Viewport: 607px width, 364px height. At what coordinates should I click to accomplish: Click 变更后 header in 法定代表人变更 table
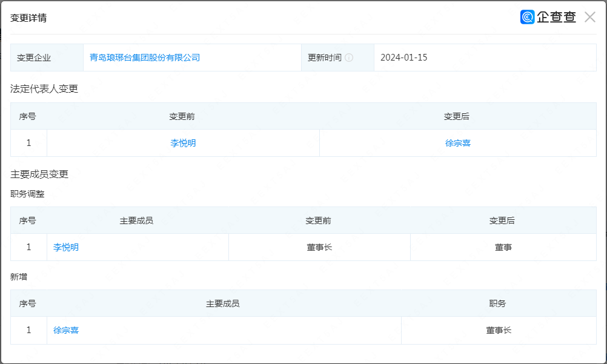456,116
